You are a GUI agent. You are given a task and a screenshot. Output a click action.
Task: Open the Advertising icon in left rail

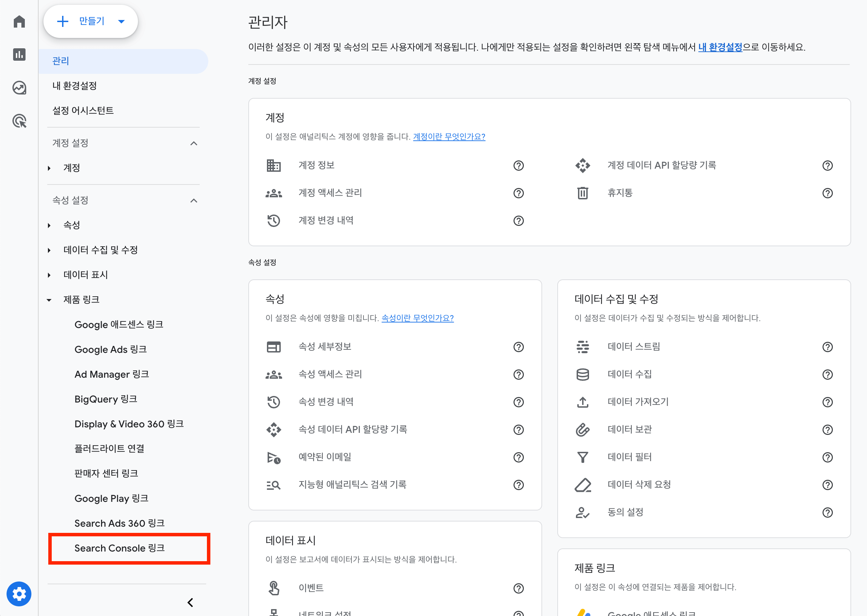tap(19, 121)
